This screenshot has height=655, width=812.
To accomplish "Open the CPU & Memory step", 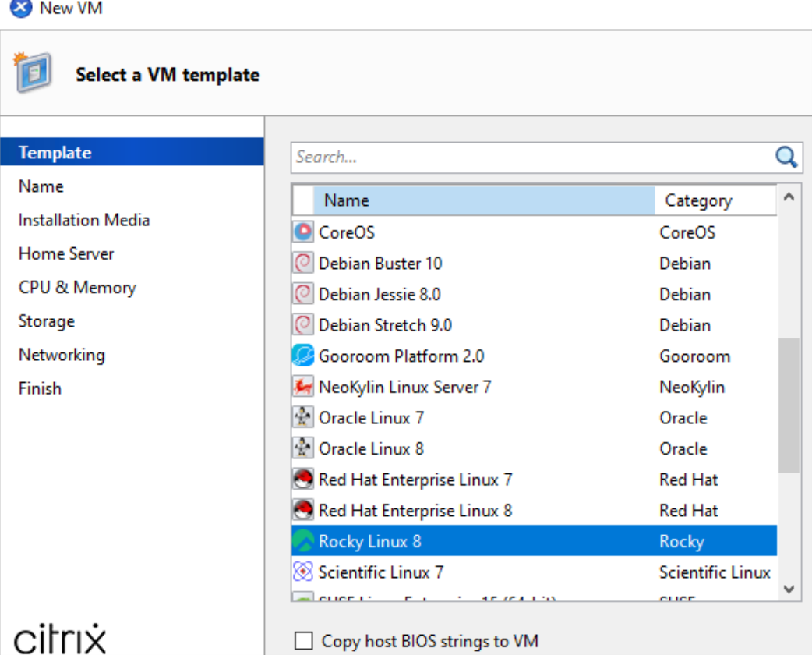I will click(x=77, y=287).
